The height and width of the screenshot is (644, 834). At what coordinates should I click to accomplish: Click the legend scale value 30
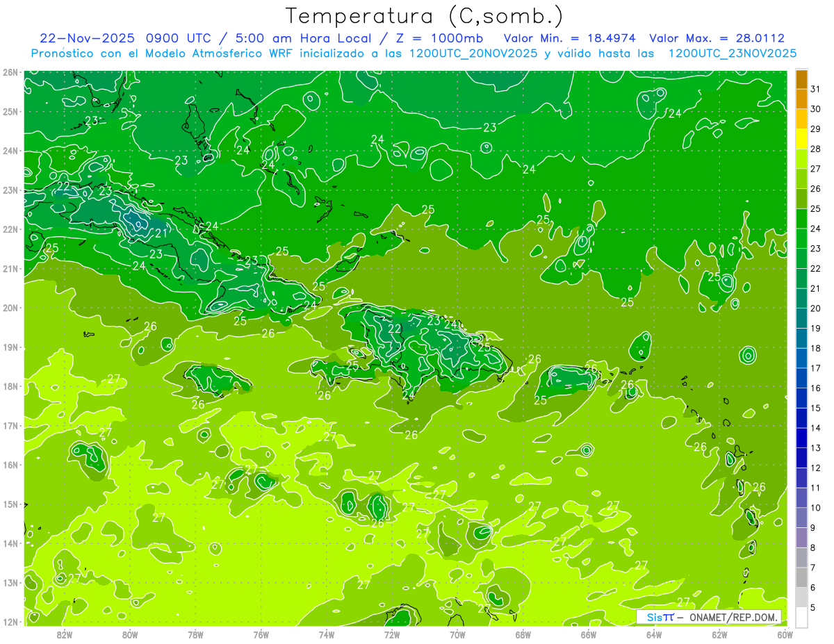pos(815,109)
